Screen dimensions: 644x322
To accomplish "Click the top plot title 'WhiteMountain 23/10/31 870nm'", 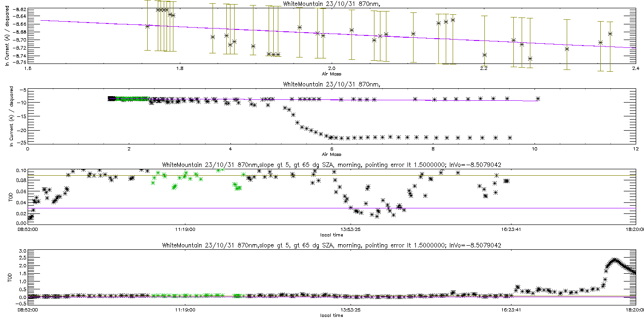I will point(331,5).
